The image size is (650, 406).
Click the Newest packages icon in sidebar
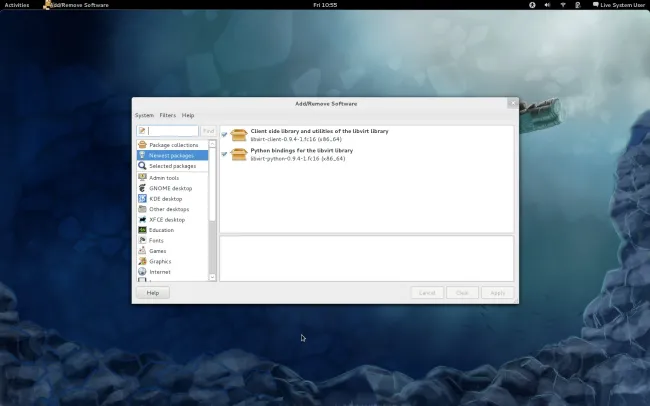click(x=142, y=155)
